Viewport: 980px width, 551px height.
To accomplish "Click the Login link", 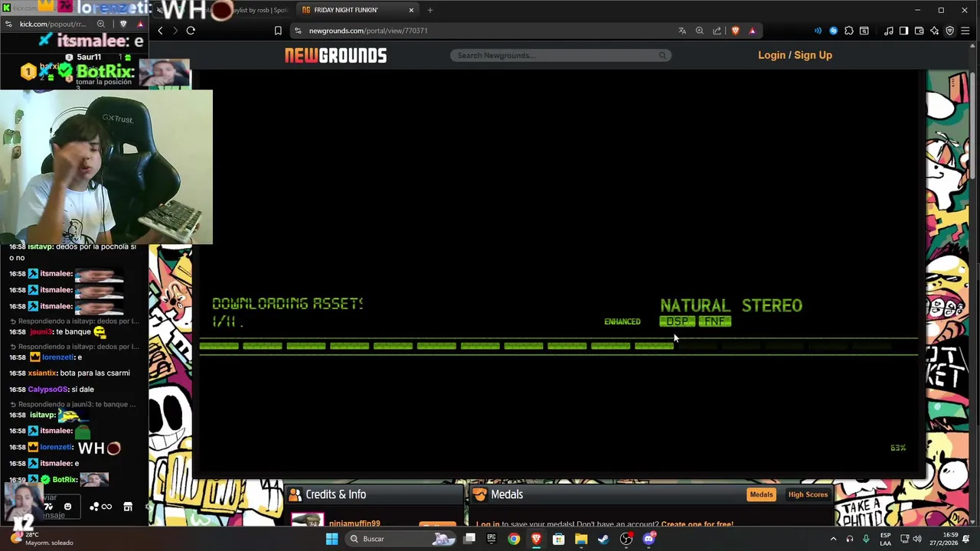I will pos(772,55).
